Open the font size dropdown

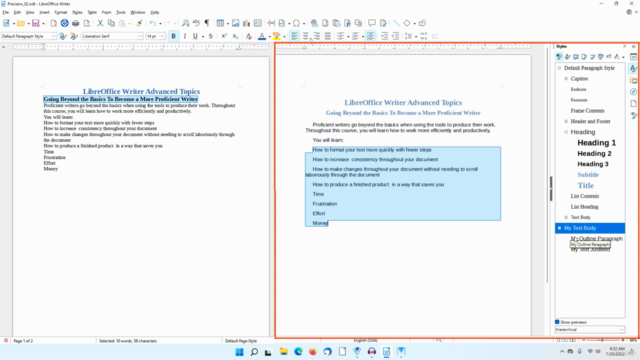pos(162,36)
